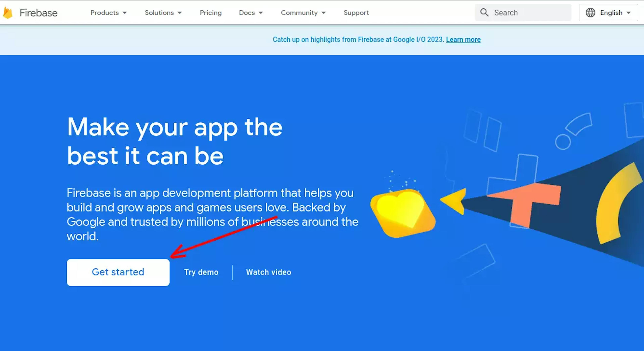Viewport: 644px width, 351px height.
Task: Follow the Learn more link in the banner
Action: (x=463, y=39)
